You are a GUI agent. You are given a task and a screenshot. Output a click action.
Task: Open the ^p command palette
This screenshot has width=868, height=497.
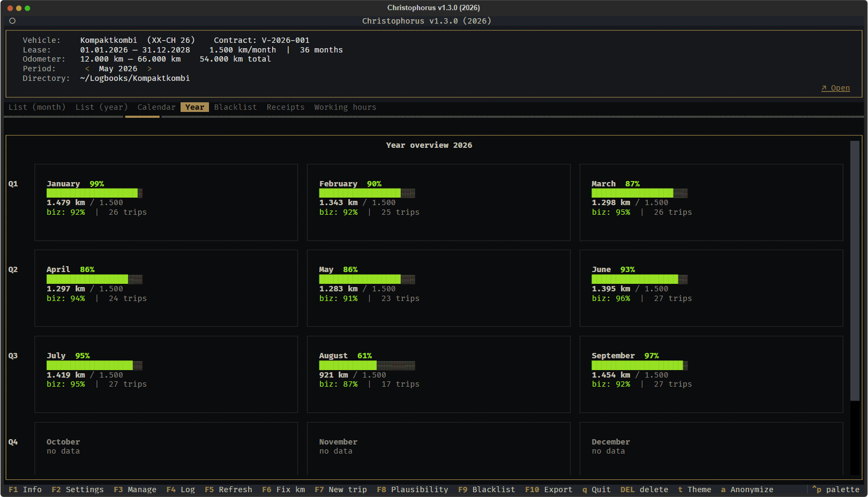[836, 490]
